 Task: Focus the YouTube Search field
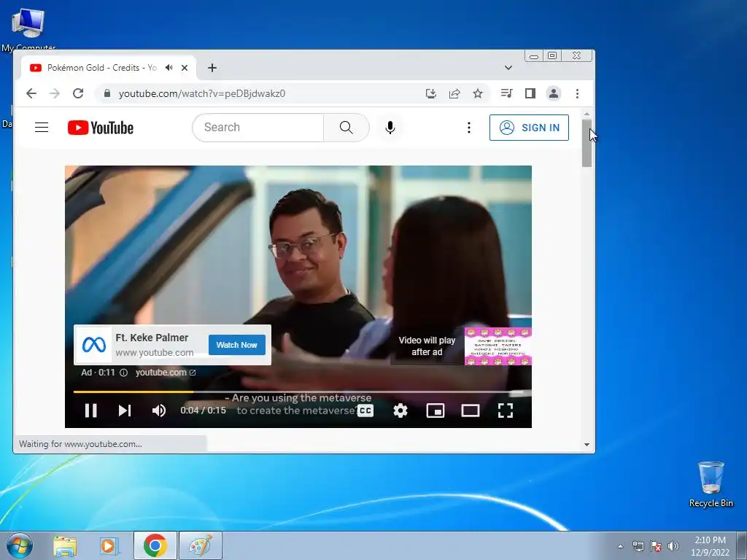coord(258,127)
